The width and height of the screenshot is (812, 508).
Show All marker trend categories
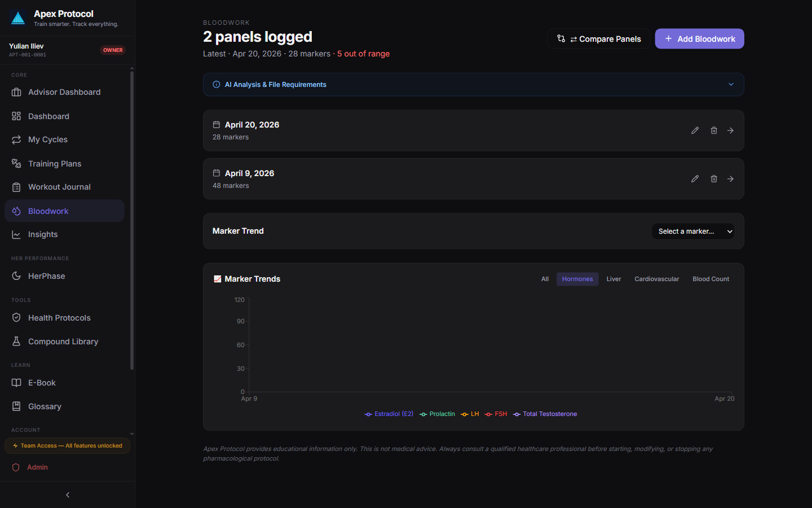pos(545,279)
